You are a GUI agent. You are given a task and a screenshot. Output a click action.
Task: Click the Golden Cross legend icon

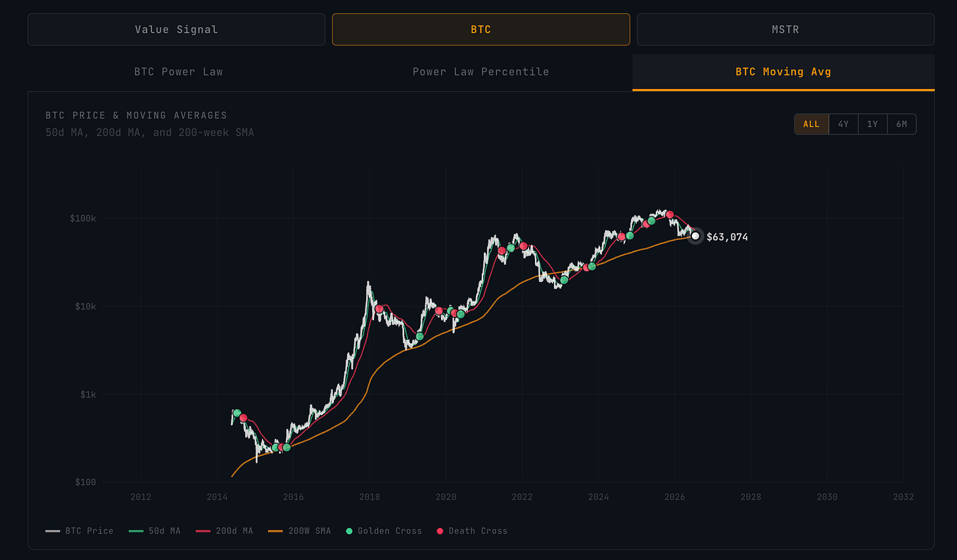[349, 531]
